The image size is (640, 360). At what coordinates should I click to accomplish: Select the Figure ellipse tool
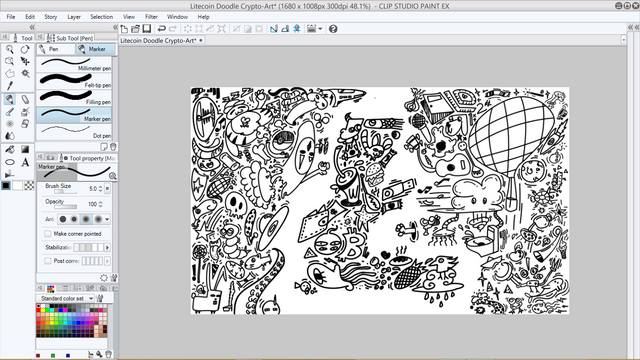pos(9,162)
